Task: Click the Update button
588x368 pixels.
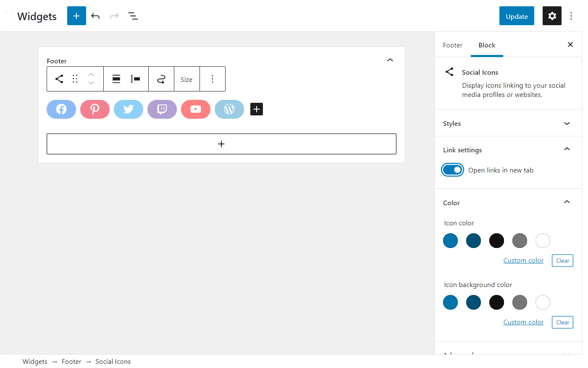Action: click(x=517, y=16)
